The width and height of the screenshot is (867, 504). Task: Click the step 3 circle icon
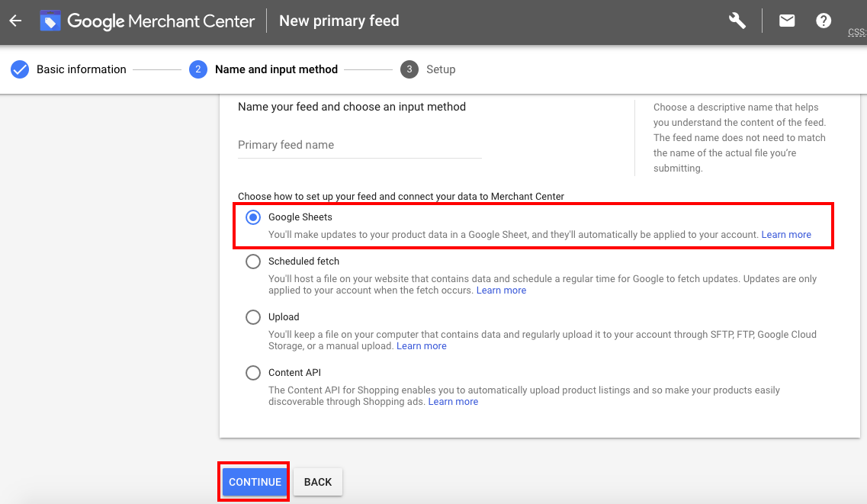pyautogui.click(x=409, y=69)
